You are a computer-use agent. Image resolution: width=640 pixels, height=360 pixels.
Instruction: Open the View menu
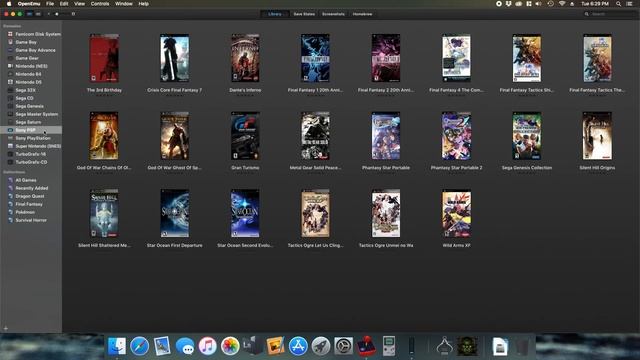[x=79, y=4]
